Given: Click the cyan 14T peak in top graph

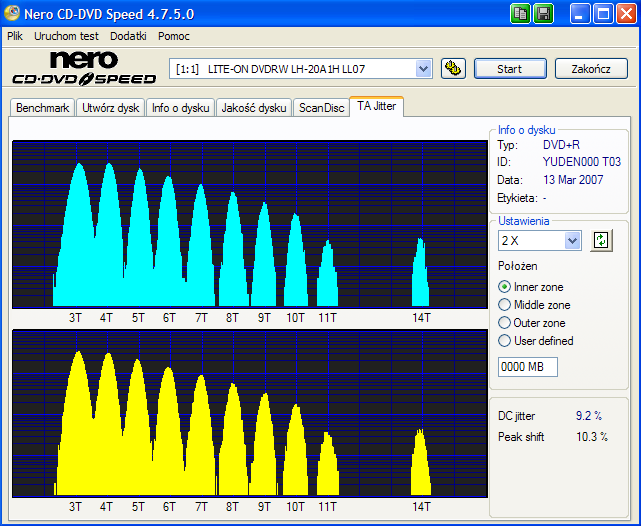Looking at the screenshot, I should pos(421,273).
